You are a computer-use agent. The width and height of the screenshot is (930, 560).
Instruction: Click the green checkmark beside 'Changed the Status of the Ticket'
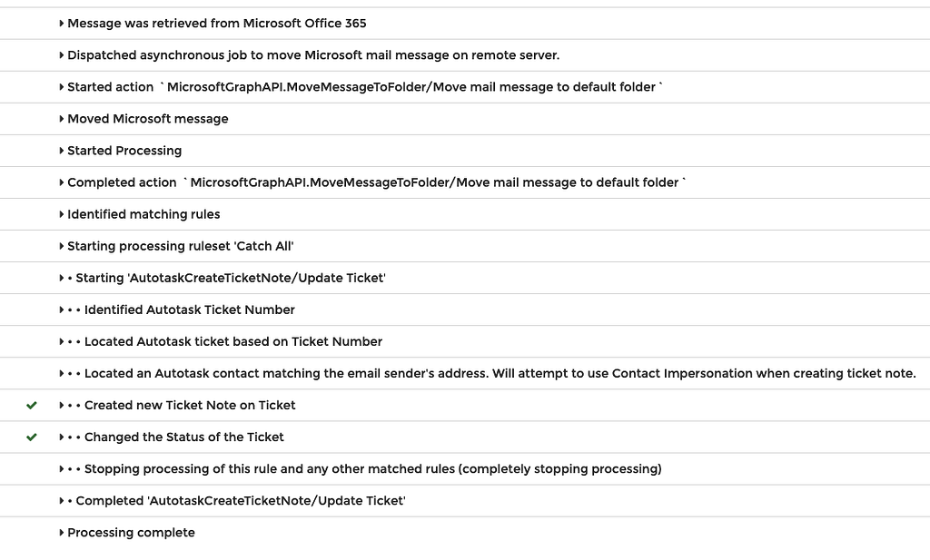[x=32, y=437]
